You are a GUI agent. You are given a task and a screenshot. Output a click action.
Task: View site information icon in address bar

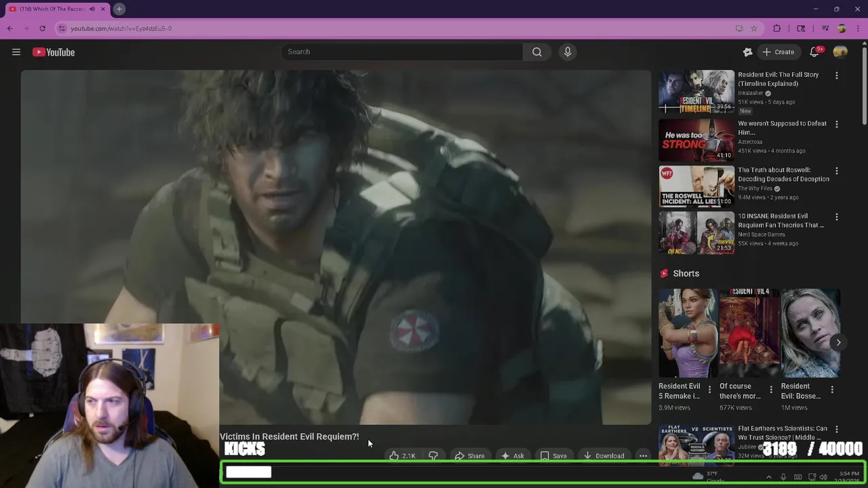(62, 28)
